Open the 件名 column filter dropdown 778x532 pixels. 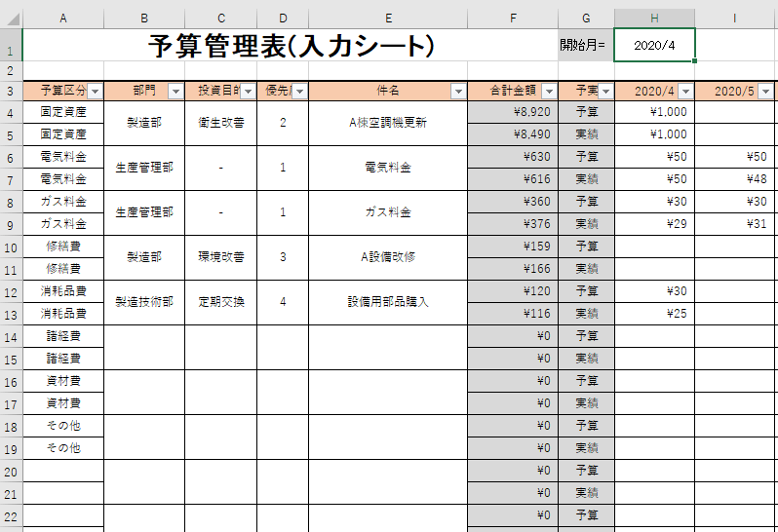pyautogui.click(x=458, y=92)
